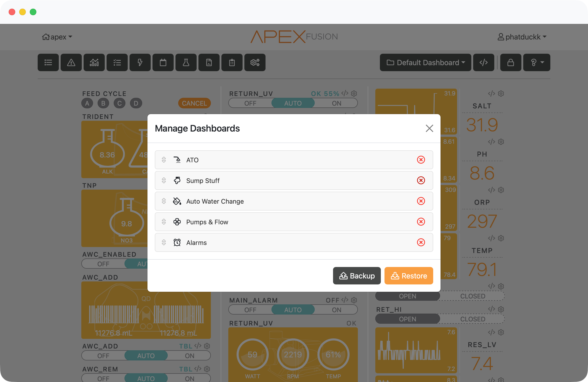
Task: Click the Restore button
Action: (x=409, y=275)
